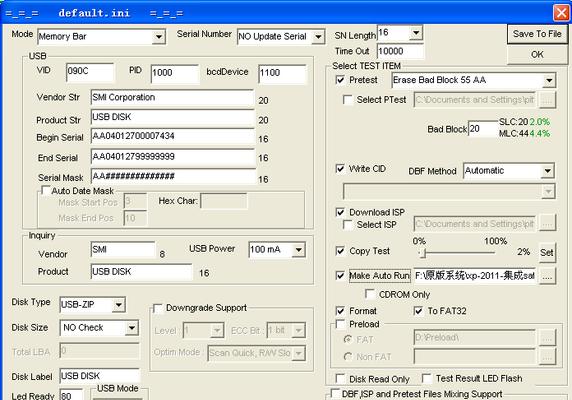Browse for the Make Auto Run image file
Viewport: 572px width, 400px height.
click(547, 276)
